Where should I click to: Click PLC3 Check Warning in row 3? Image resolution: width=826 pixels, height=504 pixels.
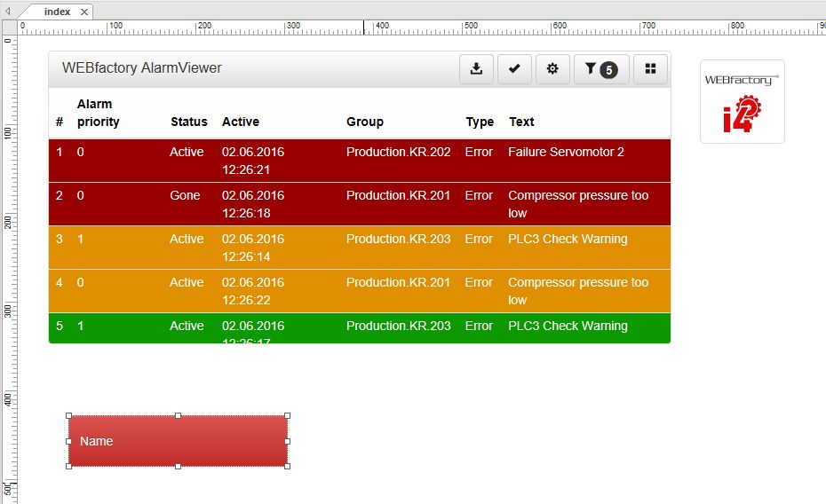(x=568, y=239)
